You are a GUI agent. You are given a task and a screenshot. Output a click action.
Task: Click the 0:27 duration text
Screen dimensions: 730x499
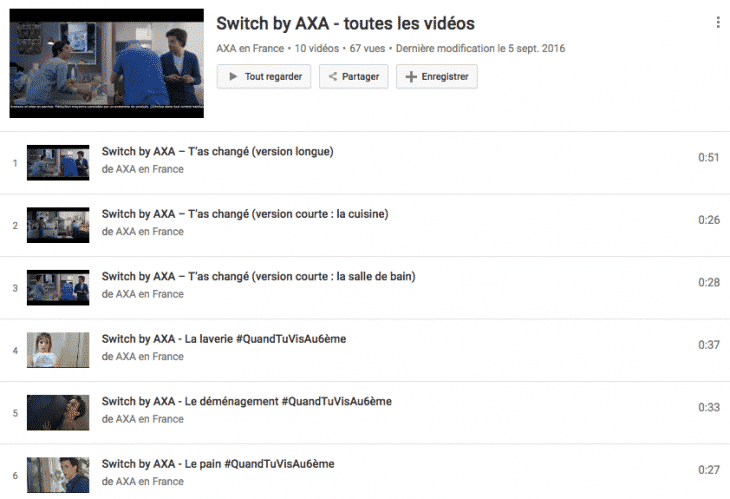click(x=709, y=470)
